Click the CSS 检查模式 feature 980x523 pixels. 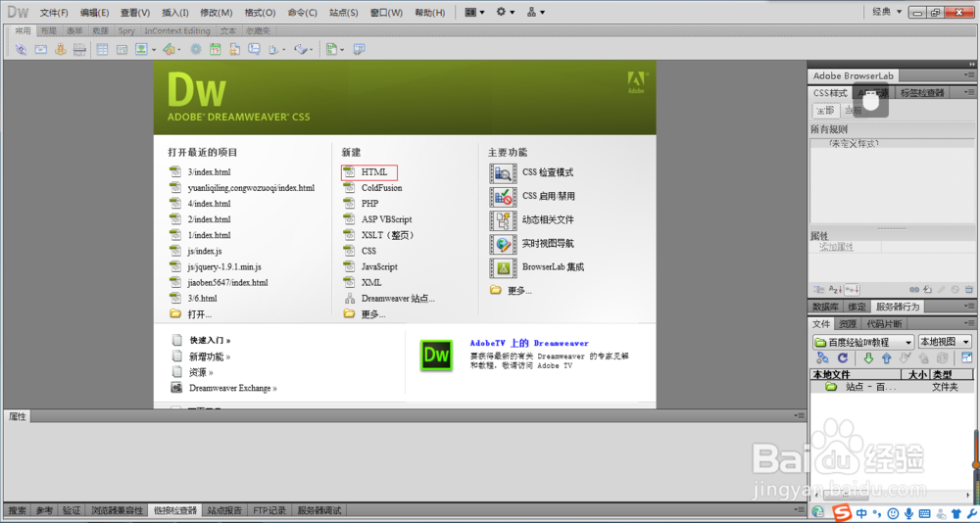548,172
